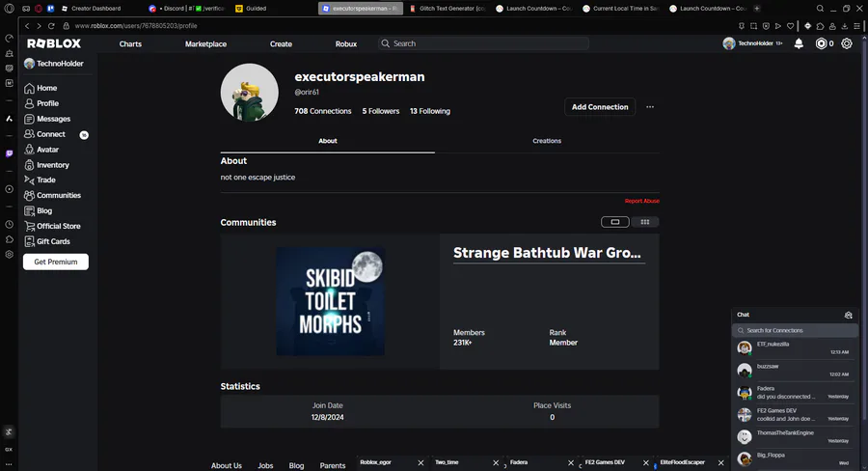Screen dimensions: 868x471
Task: Click the site lock icon in the address bar
Action: click(x=66, y=26)
